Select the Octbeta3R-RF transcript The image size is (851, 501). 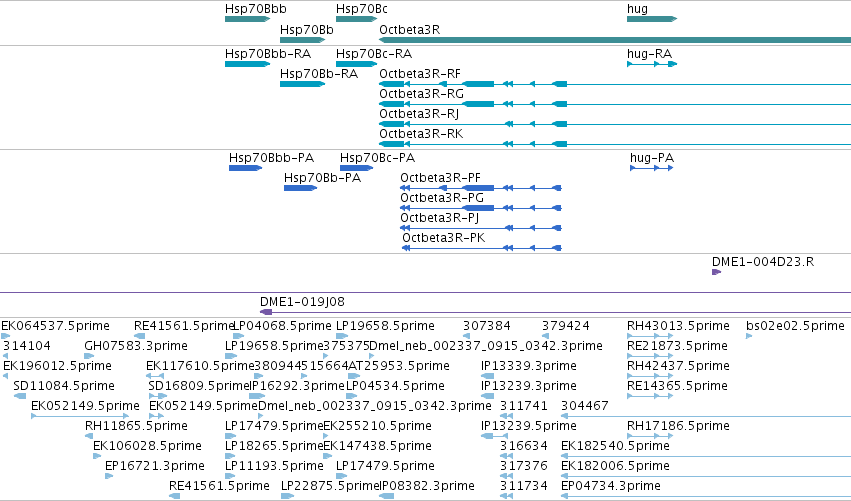[615, 84]
